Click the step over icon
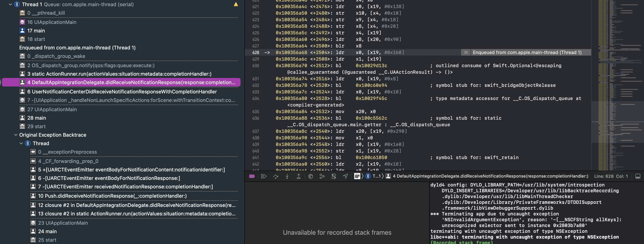 [275, 176]
